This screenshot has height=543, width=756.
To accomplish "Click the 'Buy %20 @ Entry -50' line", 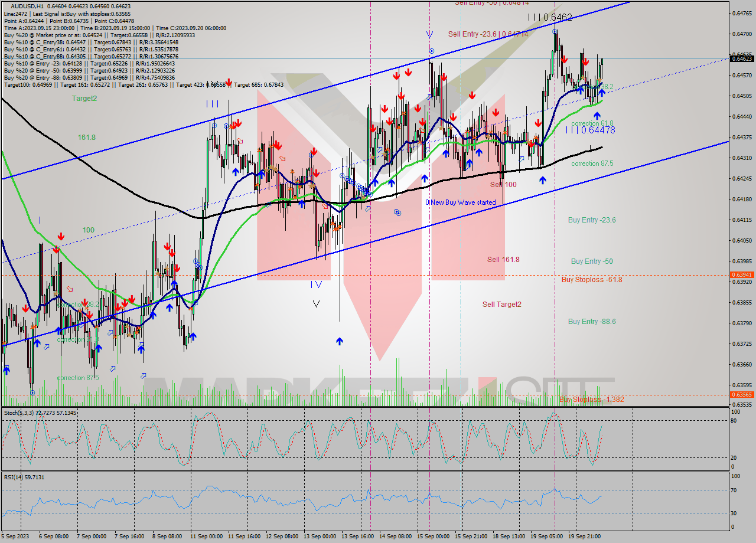I will pyautogui.click(x=89, y=70).
